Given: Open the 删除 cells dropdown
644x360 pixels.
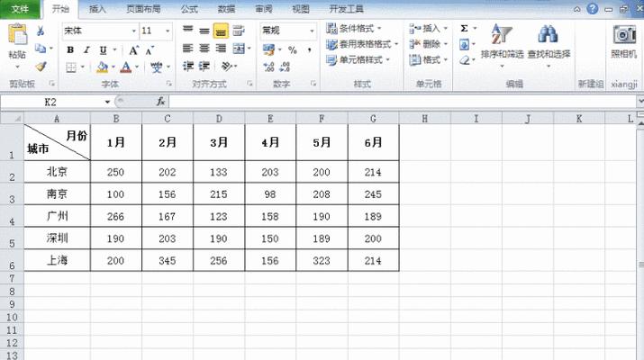Looking at the screenshot, I should coord(429,44).
